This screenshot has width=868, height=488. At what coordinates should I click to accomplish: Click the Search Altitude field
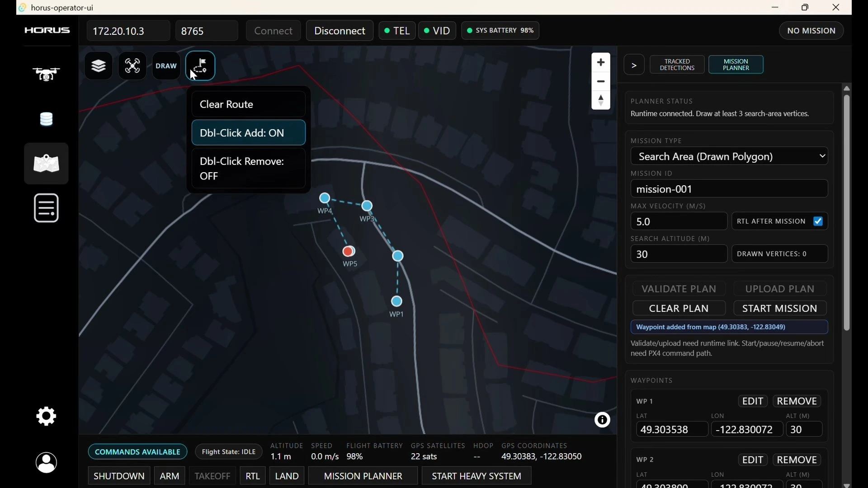(679, 254)
